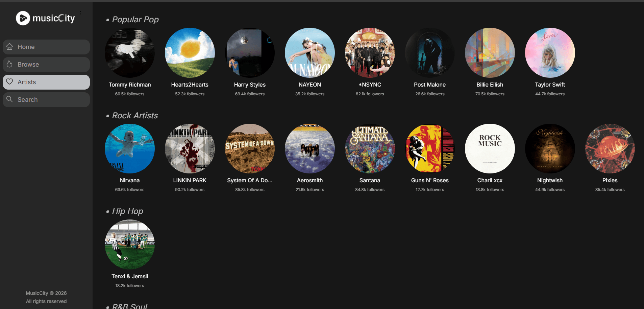The width and height of the screenshot is (644, 309).
Task: Click the Artists heart icon
Action: click(x=9, y=82)
